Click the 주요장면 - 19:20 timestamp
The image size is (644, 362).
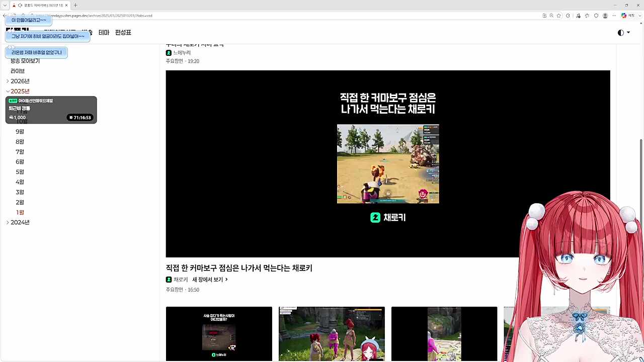[x=183, y=61]
